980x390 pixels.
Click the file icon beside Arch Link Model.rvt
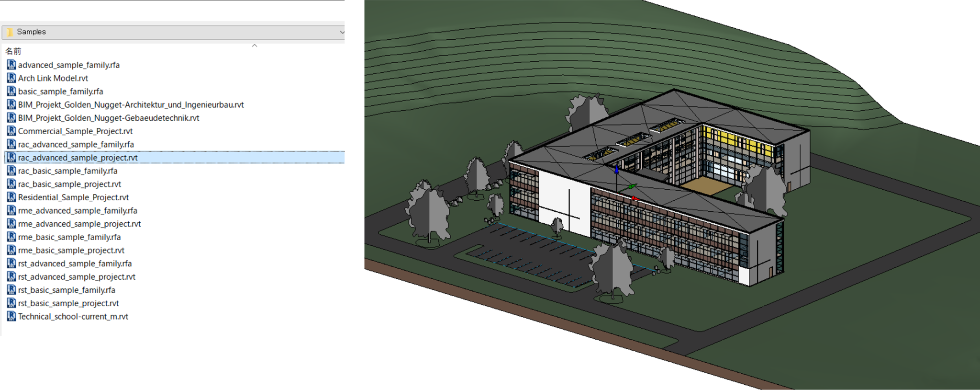[11, 78]
